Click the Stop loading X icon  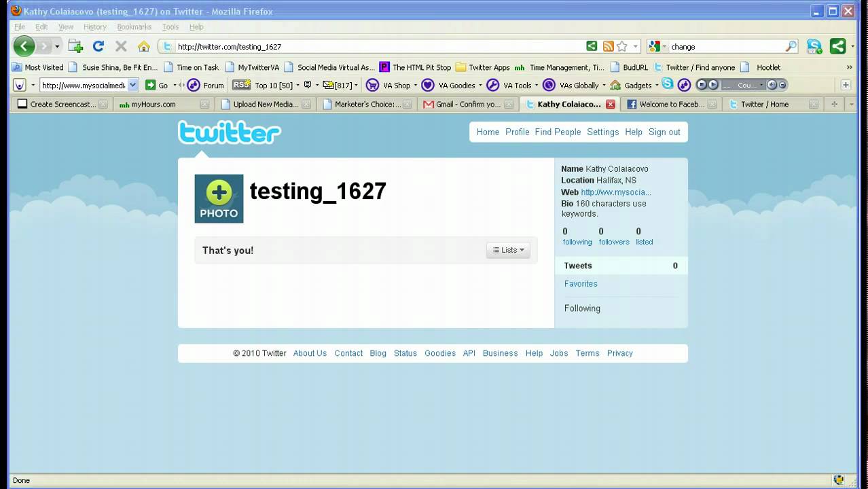pyautogui.click(x=121, y=46)
